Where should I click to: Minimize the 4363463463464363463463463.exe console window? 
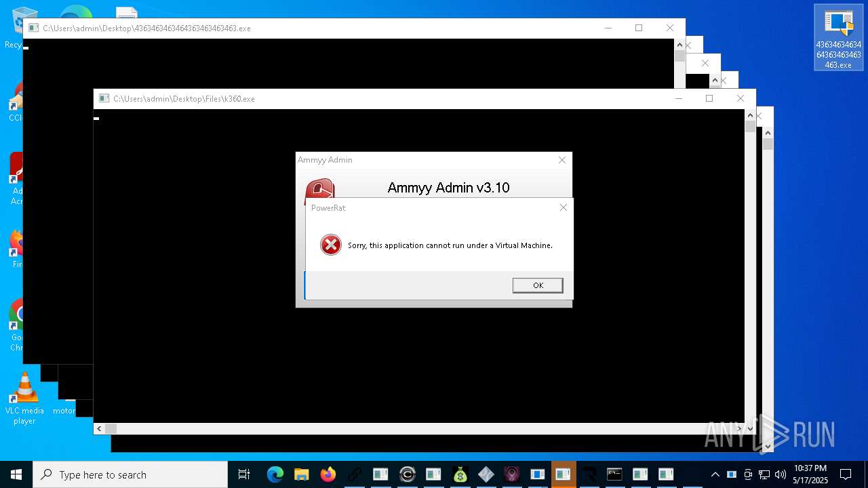click(608, 28)
